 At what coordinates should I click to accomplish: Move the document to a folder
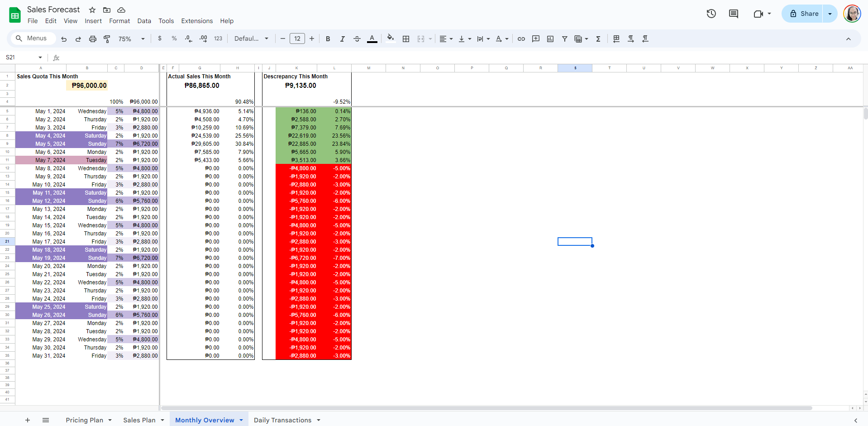tap(107, 10)
